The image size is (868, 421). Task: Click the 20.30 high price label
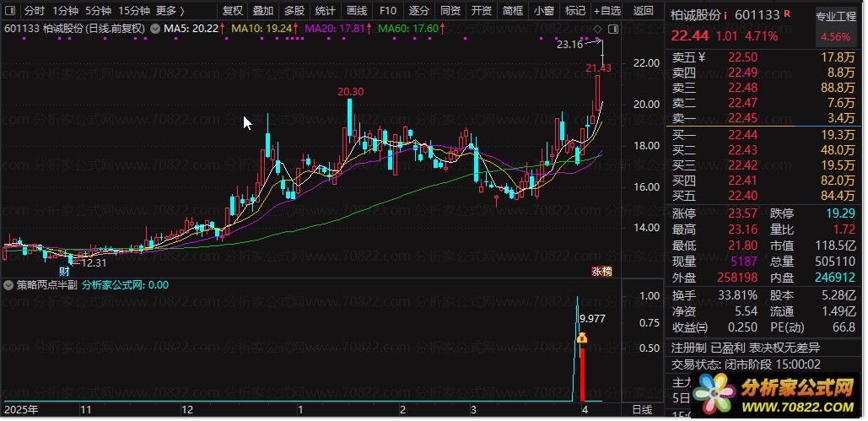tap(350, 92)
